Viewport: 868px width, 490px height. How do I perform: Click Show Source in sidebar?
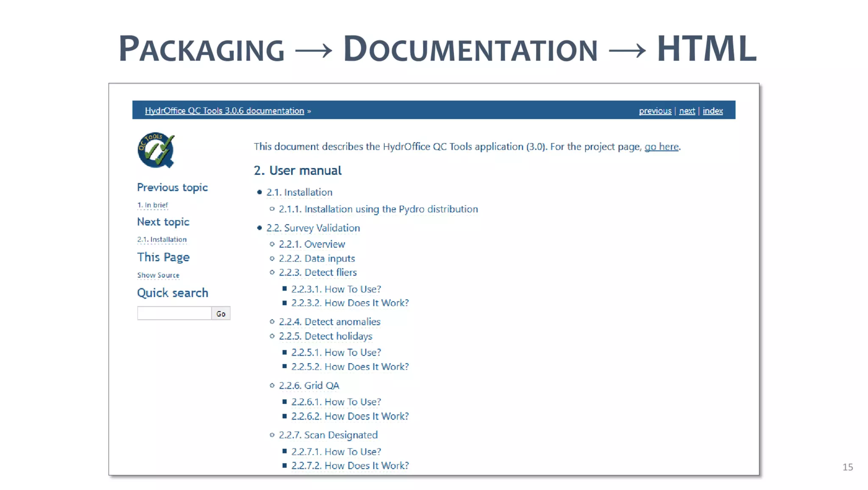158,275
